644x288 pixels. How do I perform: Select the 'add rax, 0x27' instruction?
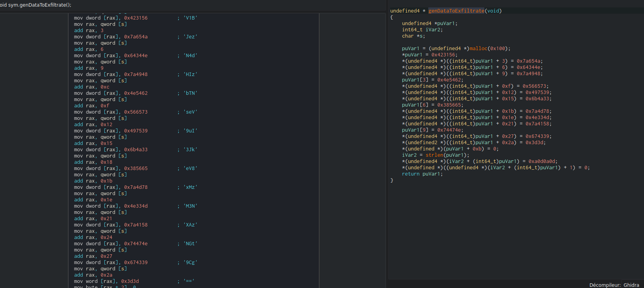coord(93,256)
